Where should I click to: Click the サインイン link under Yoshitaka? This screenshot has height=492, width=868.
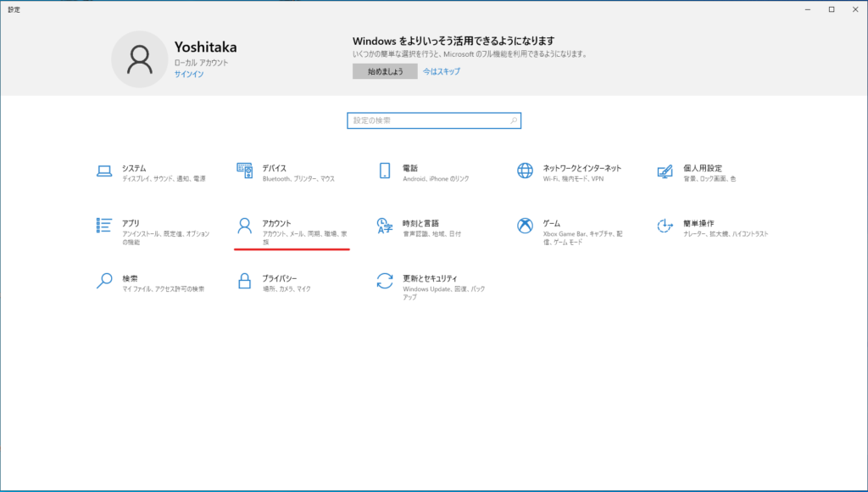coord(189,75)
